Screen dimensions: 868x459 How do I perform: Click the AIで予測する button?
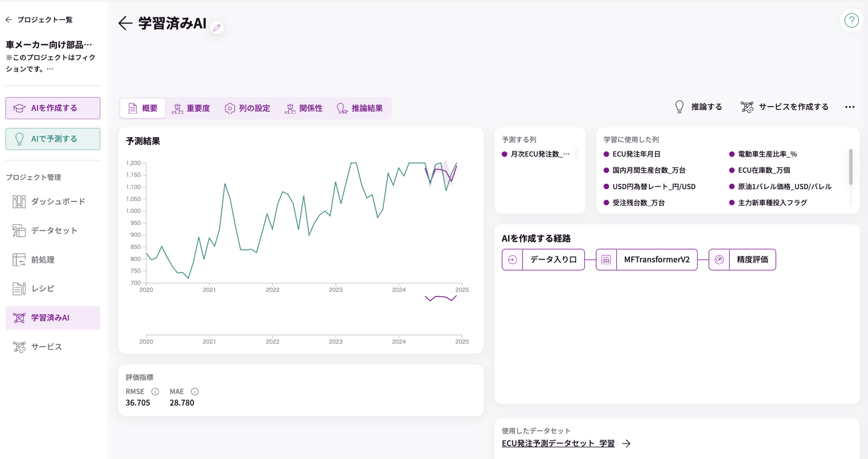53,139
